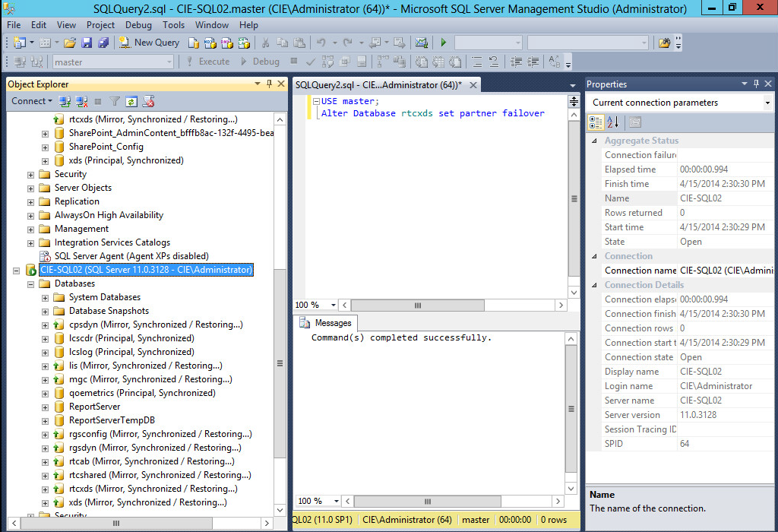The width and height of the screenshot is (778, 532).
Task: Expand the System Databases node
Action: [x=44, y=296]
